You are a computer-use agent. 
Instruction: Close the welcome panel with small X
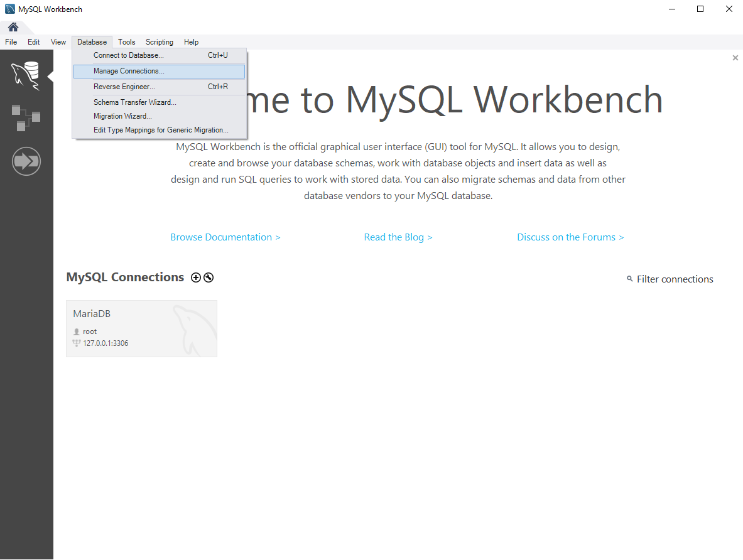(x=735, y=58)
